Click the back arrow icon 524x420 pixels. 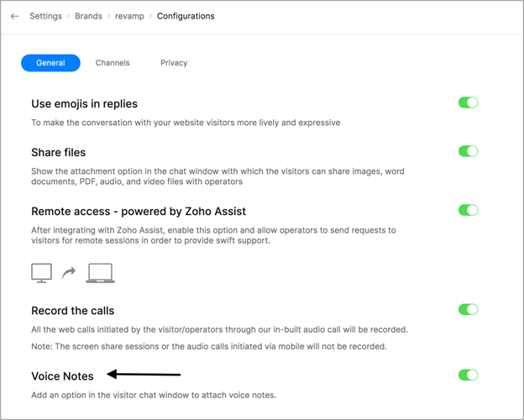point(14,16)
